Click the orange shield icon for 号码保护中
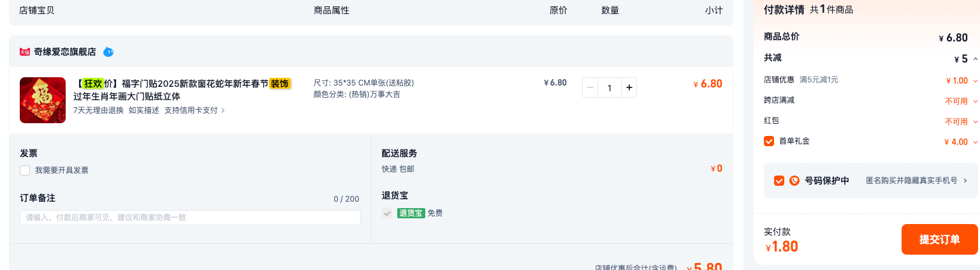This screenshot has height=270, width=980. pos(794,181)
